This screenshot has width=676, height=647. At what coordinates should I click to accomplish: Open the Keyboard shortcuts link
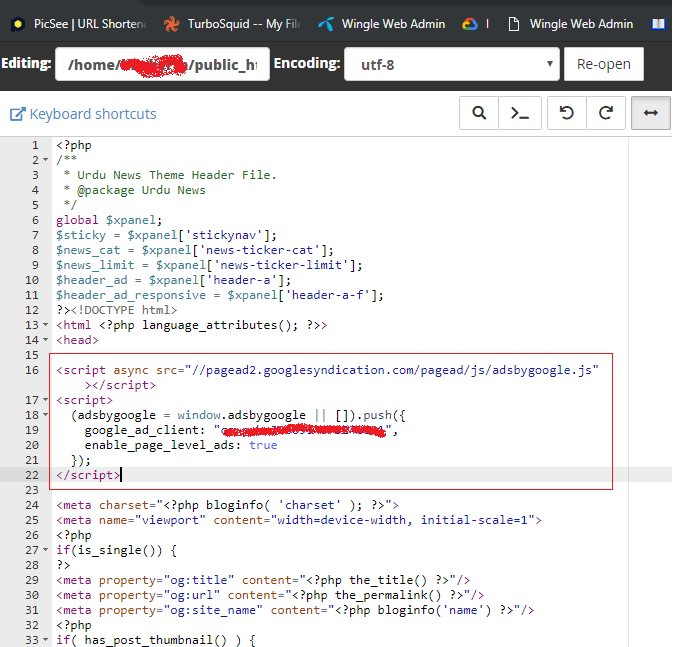pyautogui.click(x=93, y=114)
